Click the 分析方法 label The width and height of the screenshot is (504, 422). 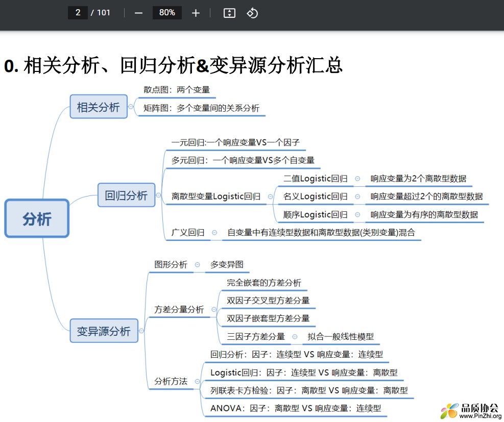point(171,381)
